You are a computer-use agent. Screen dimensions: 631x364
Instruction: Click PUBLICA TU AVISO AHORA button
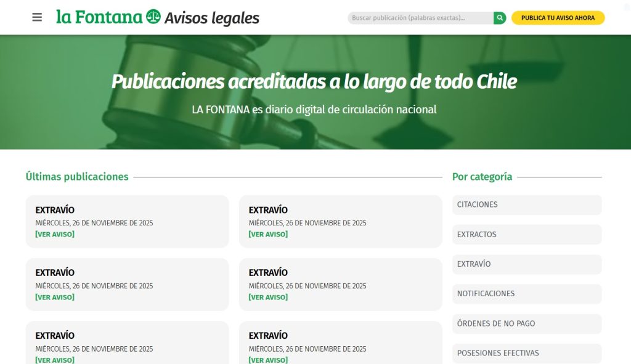[x=558, y=18]
